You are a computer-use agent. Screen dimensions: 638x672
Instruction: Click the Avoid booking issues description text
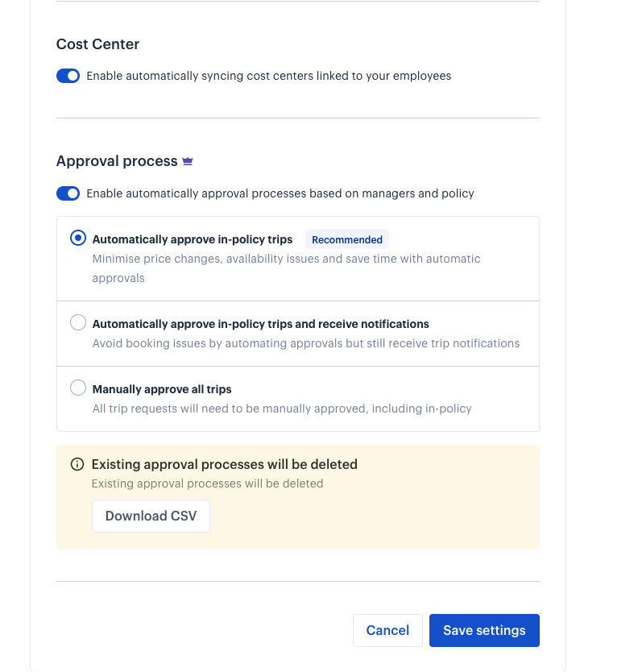[306, 343]
